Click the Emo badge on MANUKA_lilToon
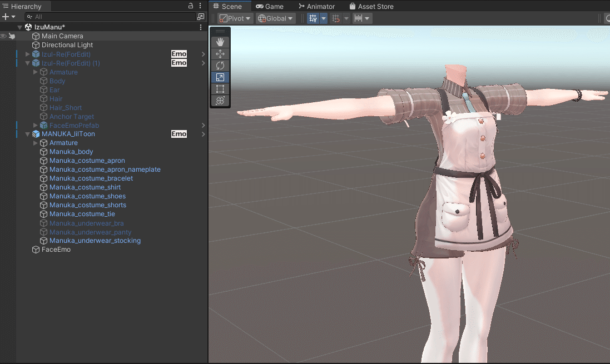Screen dimensions: 610x364 pos(178,134)
